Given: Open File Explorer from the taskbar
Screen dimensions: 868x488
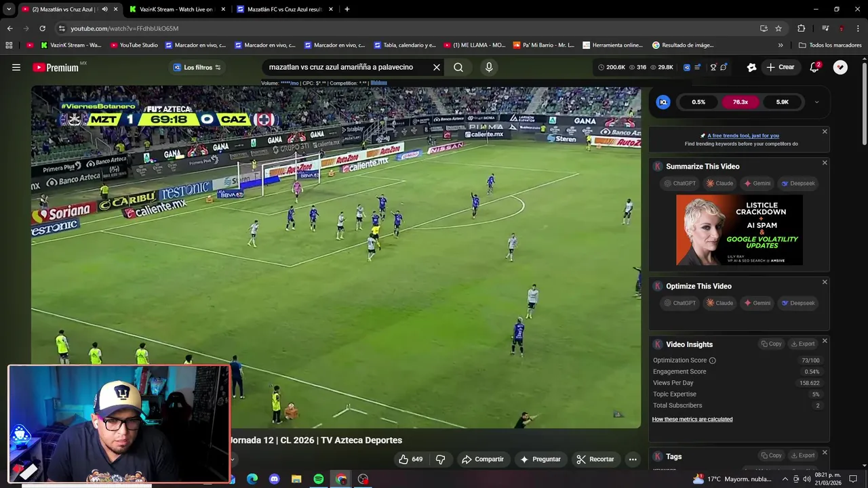Looking at the screenshot, I should point(296,479).
